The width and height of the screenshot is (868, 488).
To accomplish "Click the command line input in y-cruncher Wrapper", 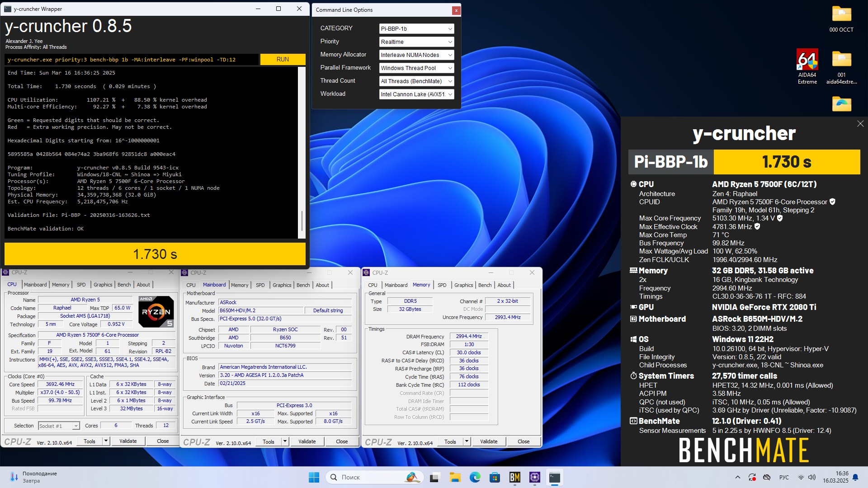I will point(132,59).
